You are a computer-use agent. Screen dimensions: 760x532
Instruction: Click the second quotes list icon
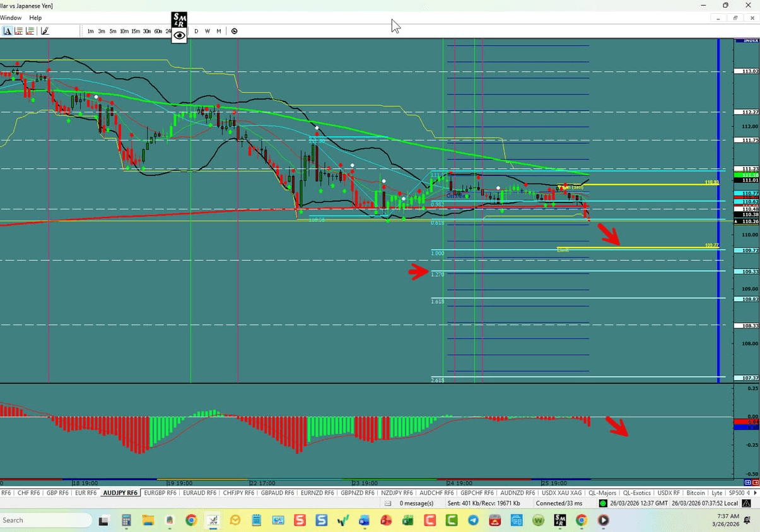pos(30,31)
